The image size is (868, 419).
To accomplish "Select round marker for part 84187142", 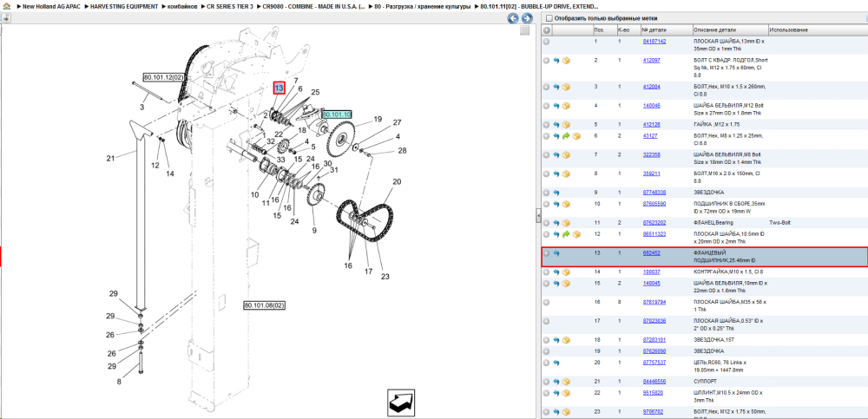I will point(546,42).
